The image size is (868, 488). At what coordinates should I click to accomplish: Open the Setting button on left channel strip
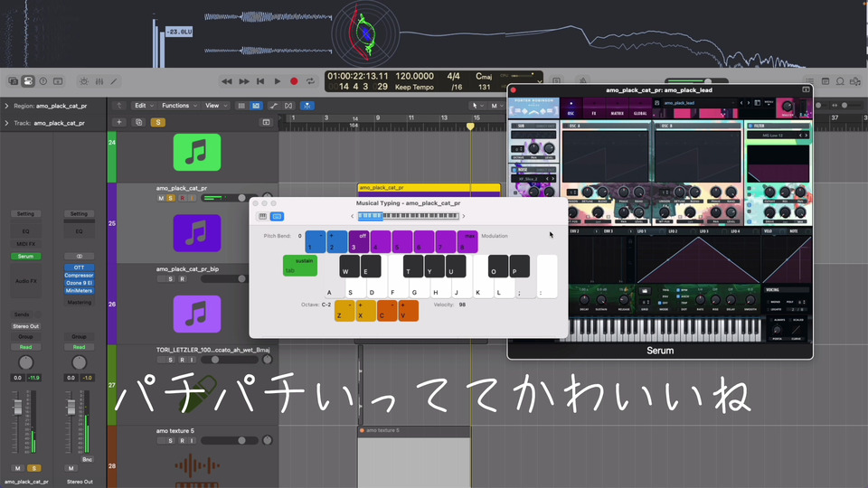point(25,213)
